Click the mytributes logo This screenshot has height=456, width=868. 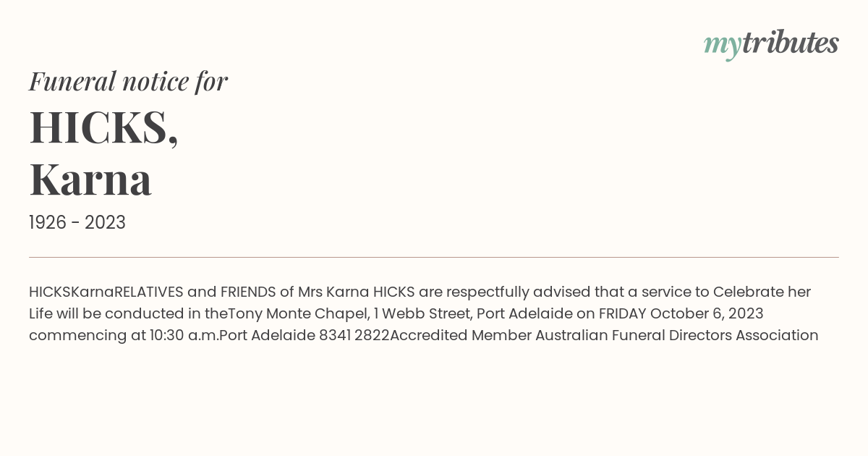[x=771, y=44]
